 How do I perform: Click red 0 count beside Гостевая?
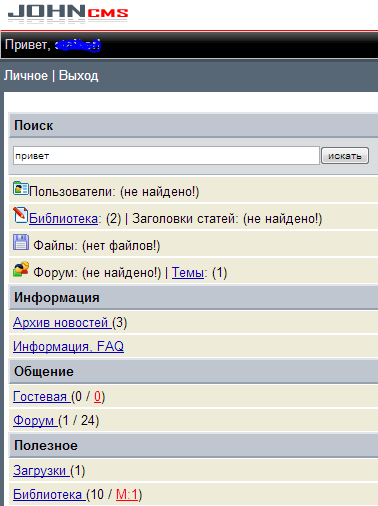click(97, 396)
